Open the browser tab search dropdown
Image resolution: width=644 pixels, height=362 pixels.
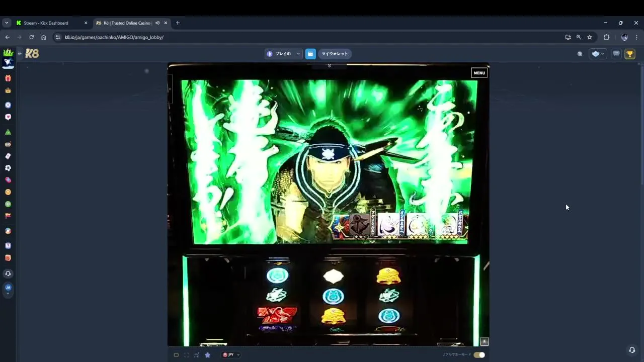tap(7, 23)
